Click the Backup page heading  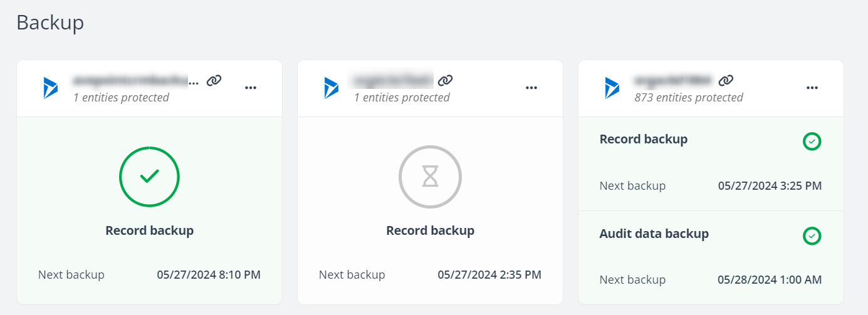pos(50,23)
